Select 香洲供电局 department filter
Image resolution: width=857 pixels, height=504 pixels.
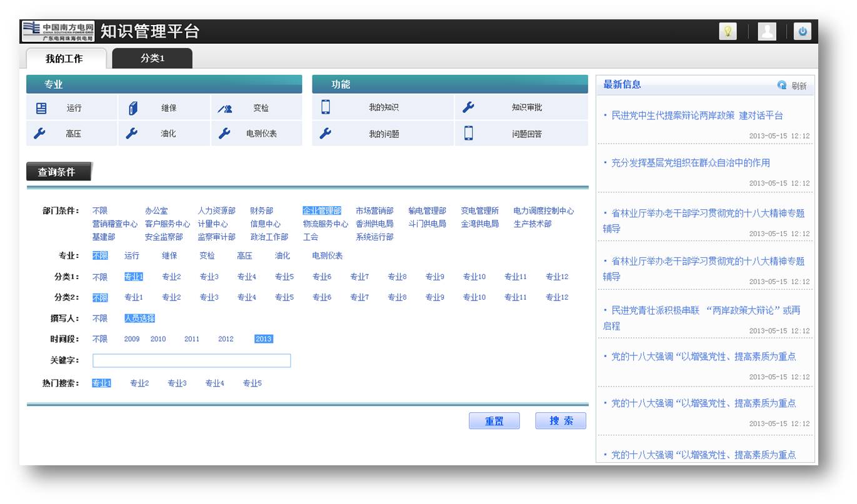point(375,224)
